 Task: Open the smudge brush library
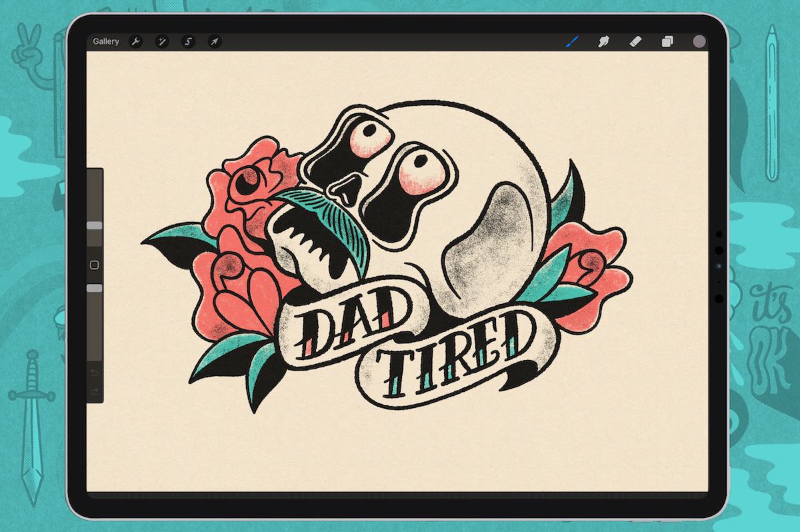pyautogui.click(x=603, y=41)
